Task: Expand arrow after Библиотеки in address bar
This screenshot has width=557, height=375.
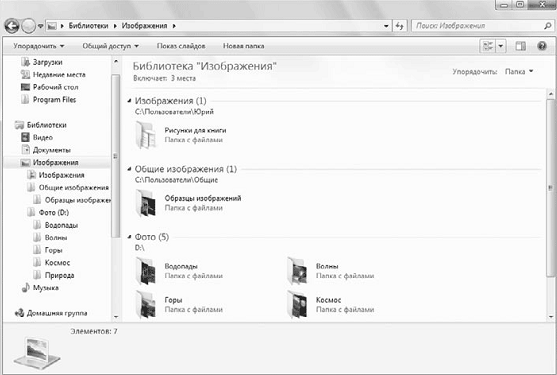Action: [x=115, y=26]
